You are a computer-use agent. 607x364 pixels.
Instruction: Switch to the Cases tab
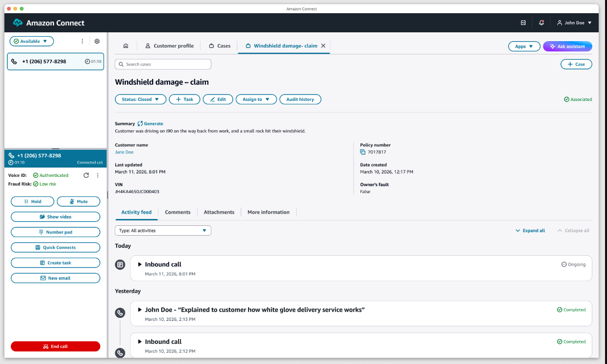coord(219,46)
